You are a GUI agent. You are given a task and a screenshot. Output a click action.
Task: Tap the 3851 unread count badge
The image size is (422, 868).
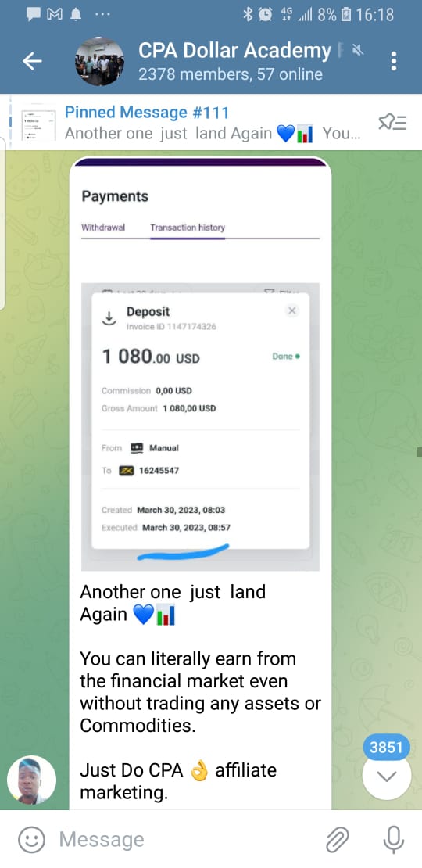pos(386,748)
